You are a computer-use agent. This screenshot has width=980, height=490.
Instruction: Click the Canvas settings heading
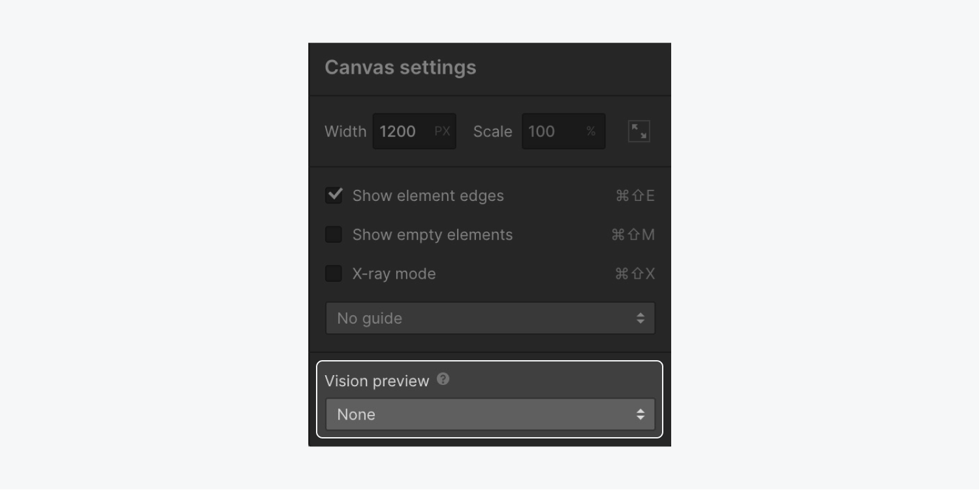click(x=400, y=67)
